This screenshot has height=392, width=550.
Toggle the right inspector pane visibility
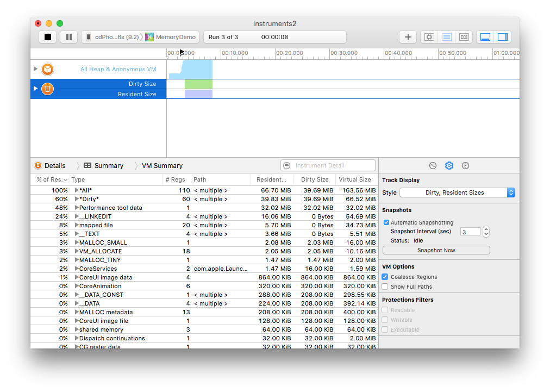(x=502, y=37)
